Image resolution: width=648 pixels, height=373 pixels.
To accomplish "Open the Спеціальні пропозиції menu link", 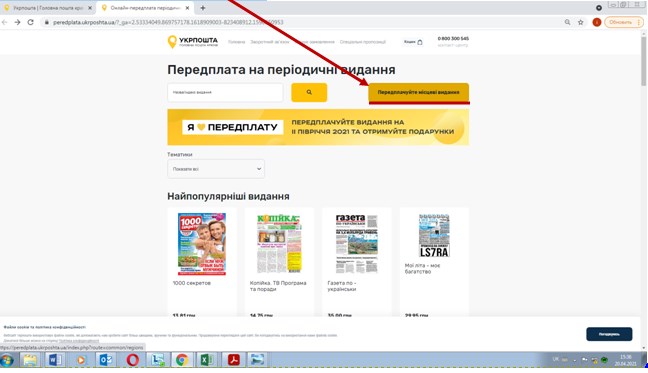I will (363, 42).
